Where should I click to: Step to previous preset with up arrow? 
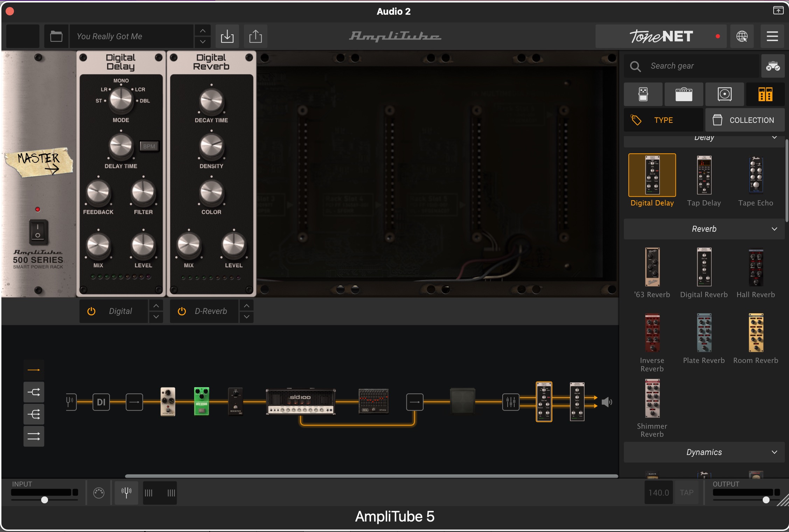click(x=203, y=31)
